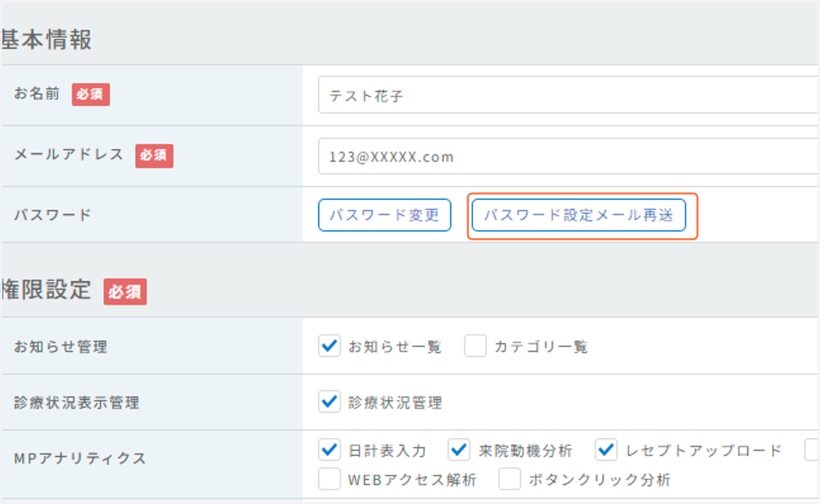
Task: Click the 診療状況表示管理 row label
Action: coord(77,403)
